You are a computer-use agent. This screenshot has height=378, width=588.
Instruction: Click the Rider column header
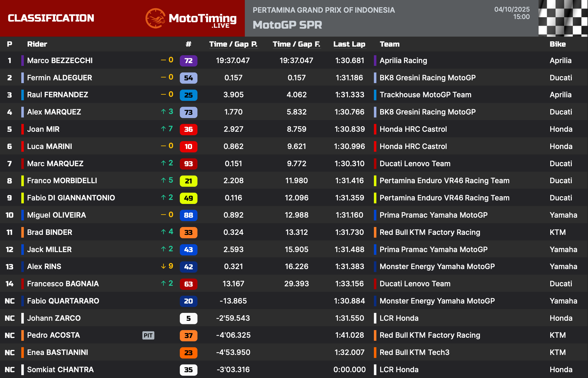point(37,44)
